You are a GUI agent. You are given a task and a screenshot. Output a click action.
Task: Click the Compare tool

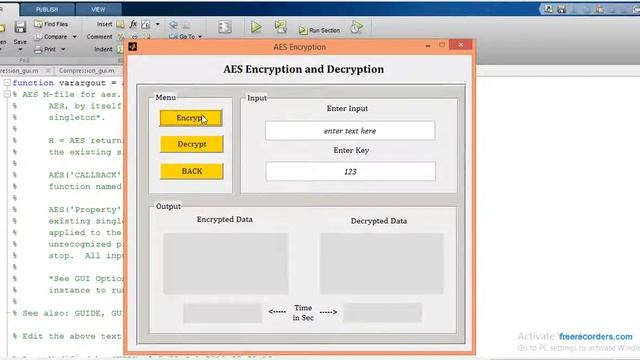(x=51, y=37)
